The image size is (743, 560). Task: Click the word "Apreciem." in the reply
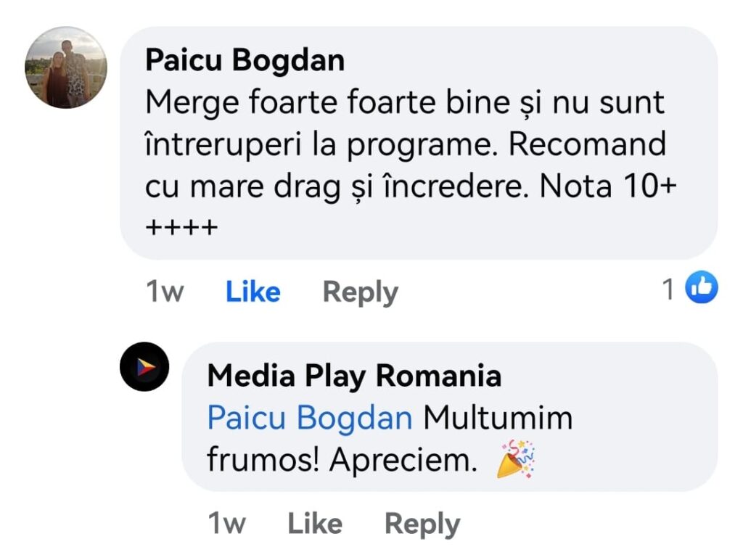pos(403,461)
